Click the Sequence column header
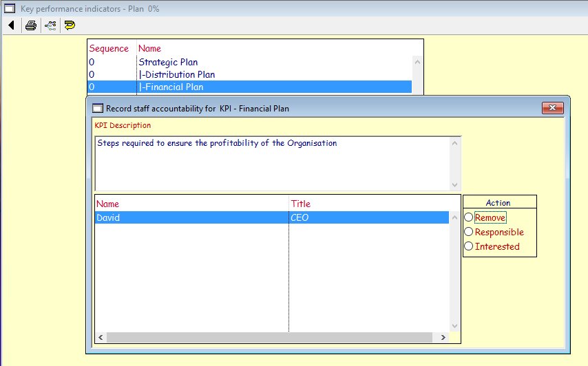 (109, 48)
